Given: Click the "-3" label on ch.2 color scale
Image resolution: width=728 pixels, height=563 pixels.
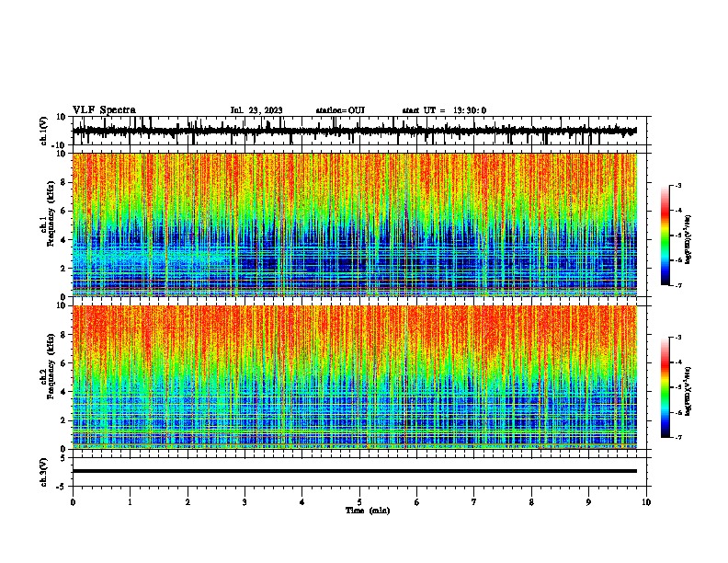Looking at the screenshot, I should (678, 338).
